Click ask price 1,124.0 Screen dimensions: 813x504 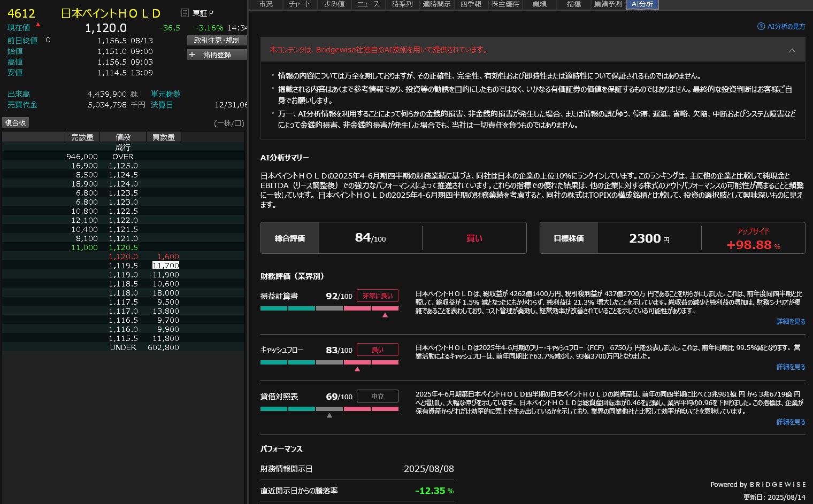(123, 184)
